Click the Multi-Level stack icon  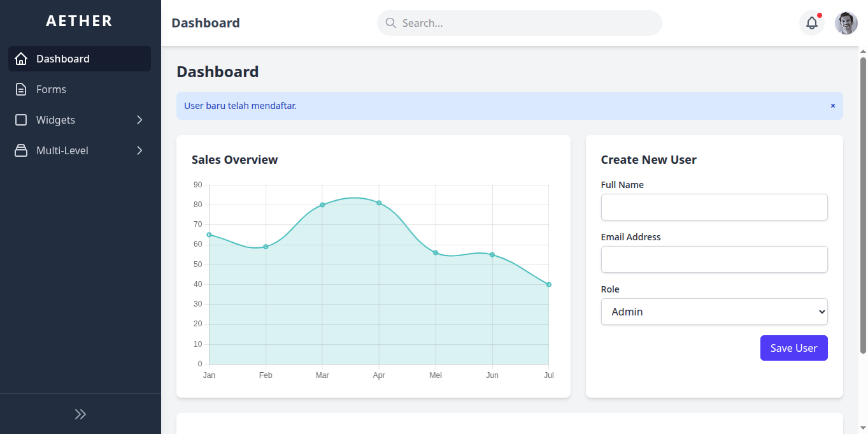click(21, 150)
